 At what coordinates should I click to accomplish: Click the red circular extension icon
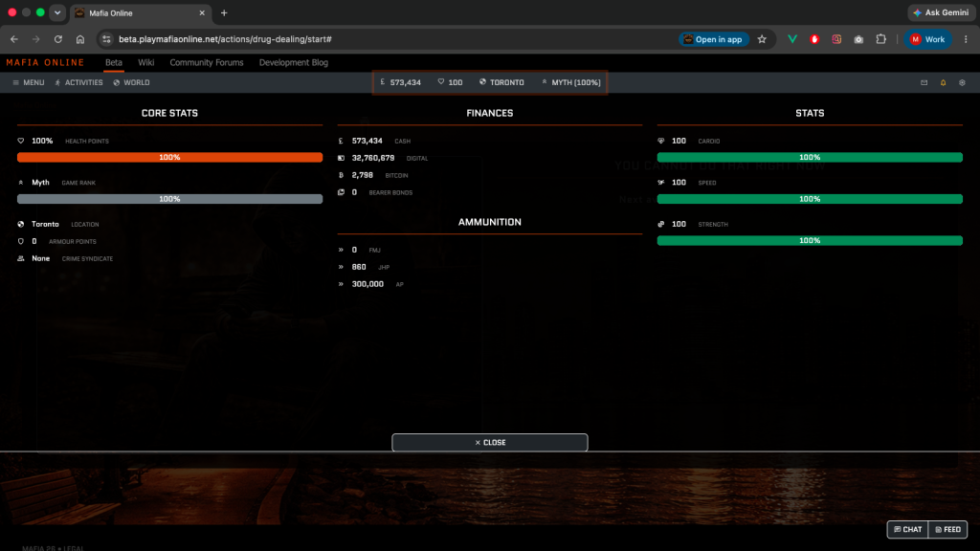[x=814, y=38]
